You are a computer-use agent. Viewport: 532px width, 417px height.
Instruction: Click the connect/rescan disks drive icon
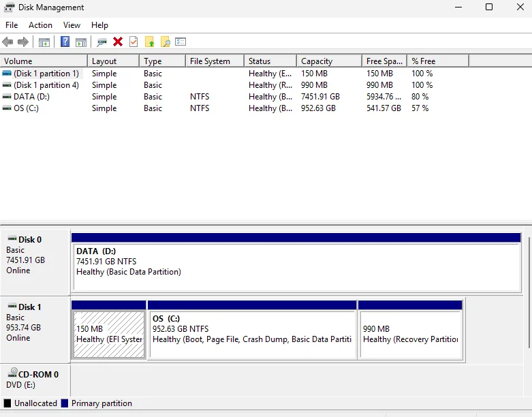pos(101,42)
